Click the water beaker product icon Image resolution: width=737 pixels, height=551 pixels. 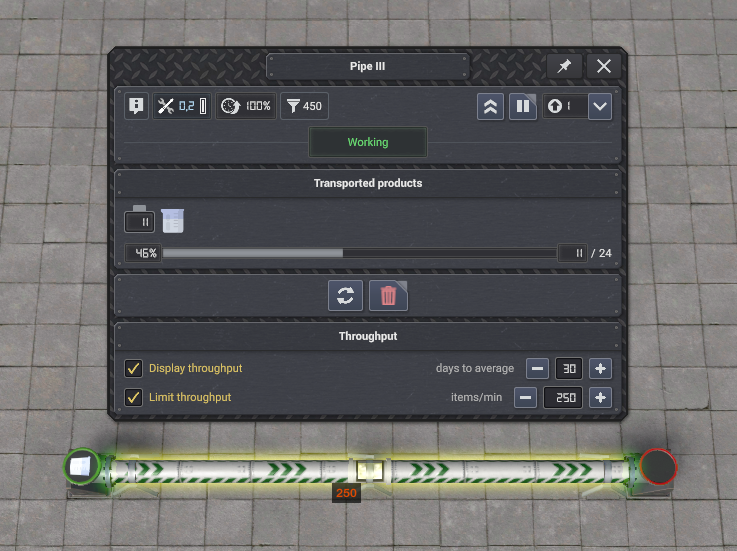(172, 220)
